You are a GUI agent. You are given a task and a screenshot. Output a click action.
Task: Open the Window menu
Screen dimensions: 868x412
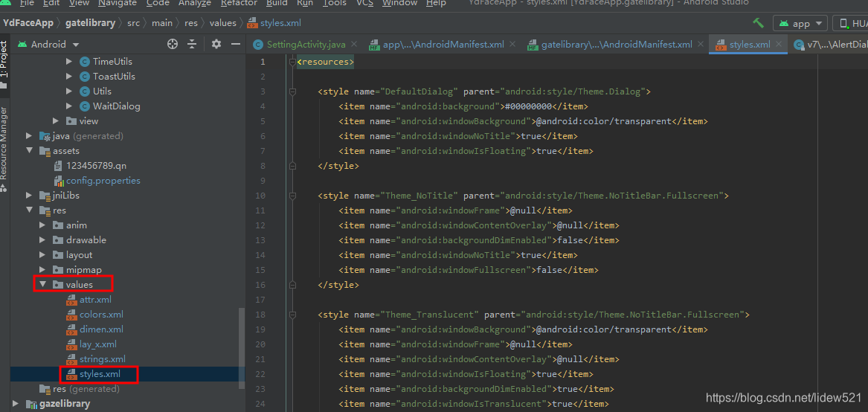tap(399, 3)
